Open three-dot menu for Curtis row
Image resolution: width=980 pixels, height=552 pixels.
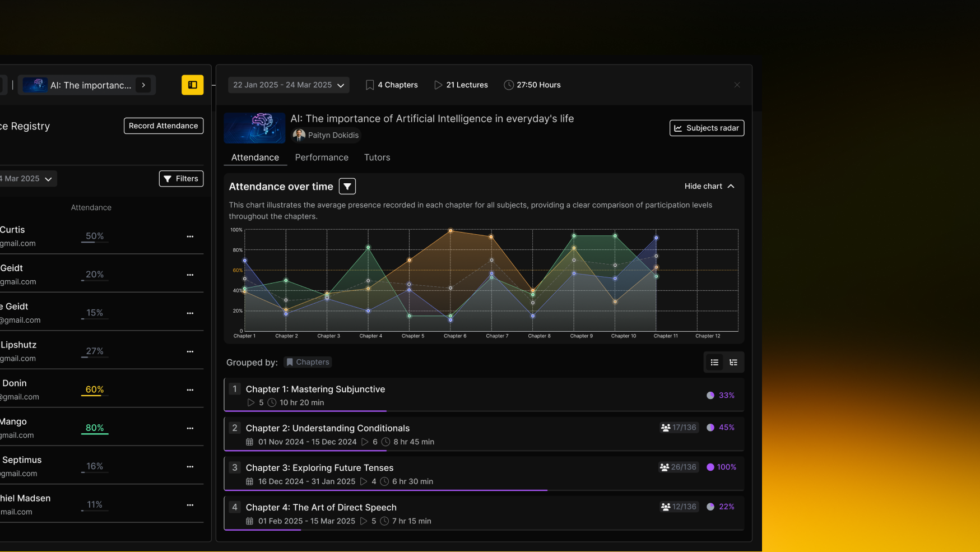[x=190, y=236]
